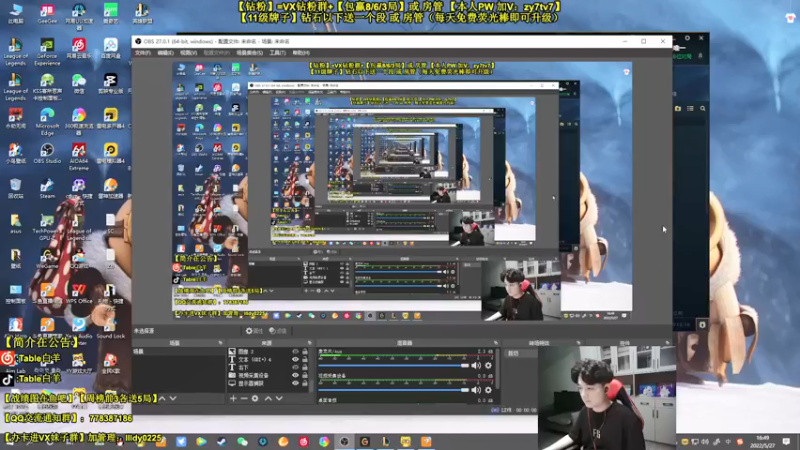Click the scene move-down chevron
The image size is (800, 450).
coord(173,398)
